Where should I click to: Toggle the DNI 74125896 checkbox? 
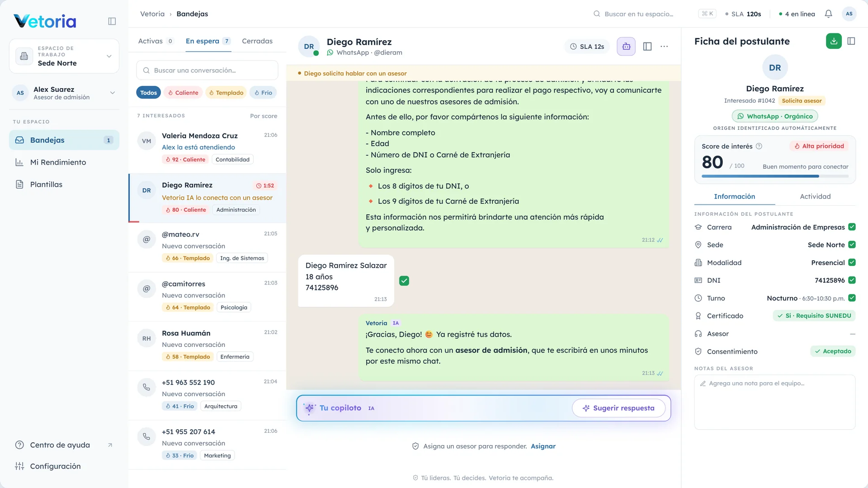coord(852,280)
